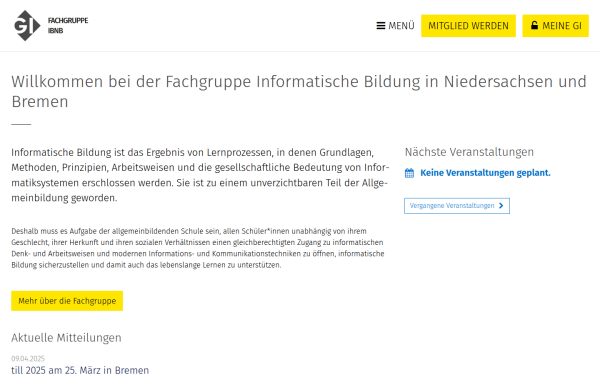Click the 'Willkommen bei der Fachgruppe' page title
The height and width of the screenshot is (375, 600).
click(299, 91)
